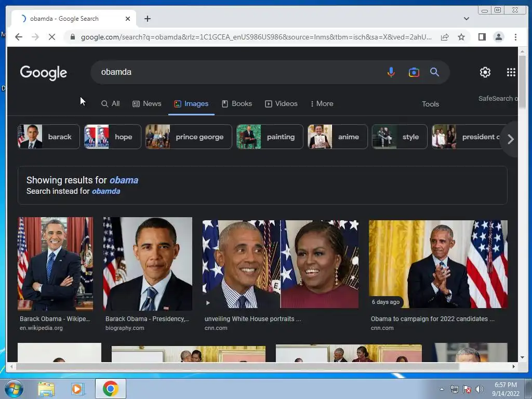Open a new tab with the plus button
The height and width of the screenshot is (399, 532).
tap(147, 19)
